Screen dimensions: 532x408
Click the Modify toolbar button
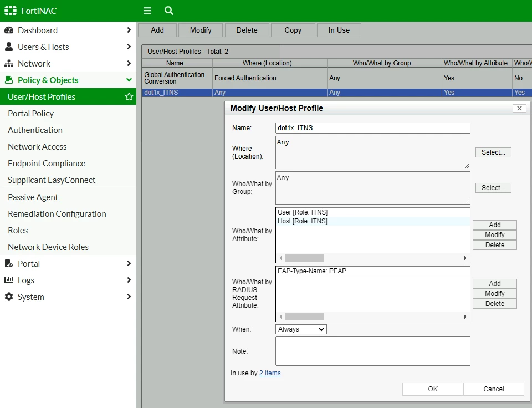click(201, 30)
